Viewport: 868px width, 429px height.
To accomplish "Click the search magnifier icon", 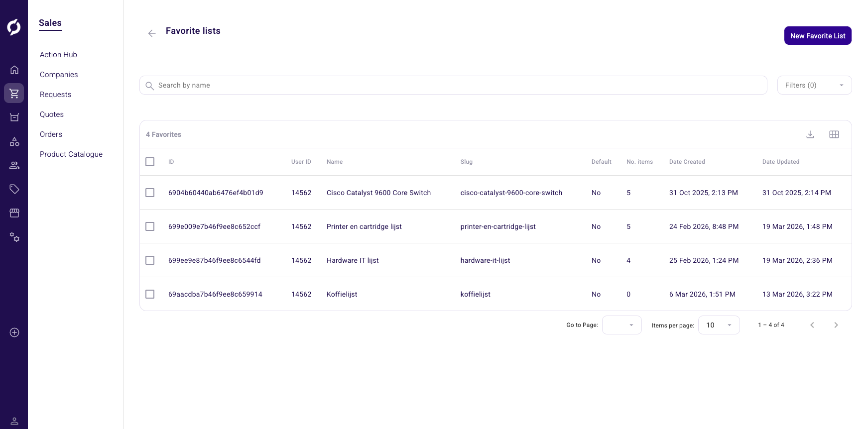I will (149, 86).
